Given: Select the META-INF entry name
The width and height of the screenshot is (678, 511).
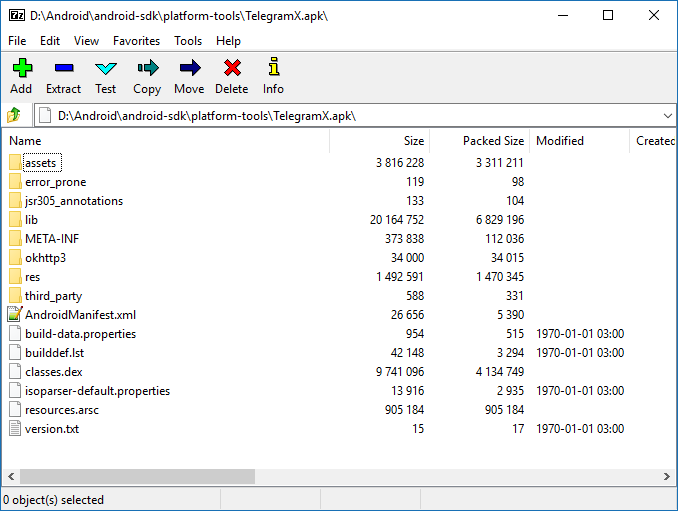Looking at the screenshot, I should [x=52, y=239].
